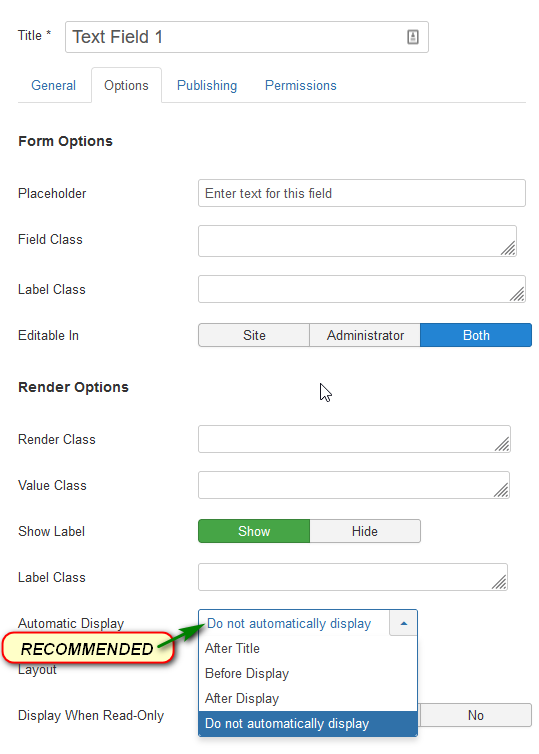Set Show Label to Hide

click(365, 531)
